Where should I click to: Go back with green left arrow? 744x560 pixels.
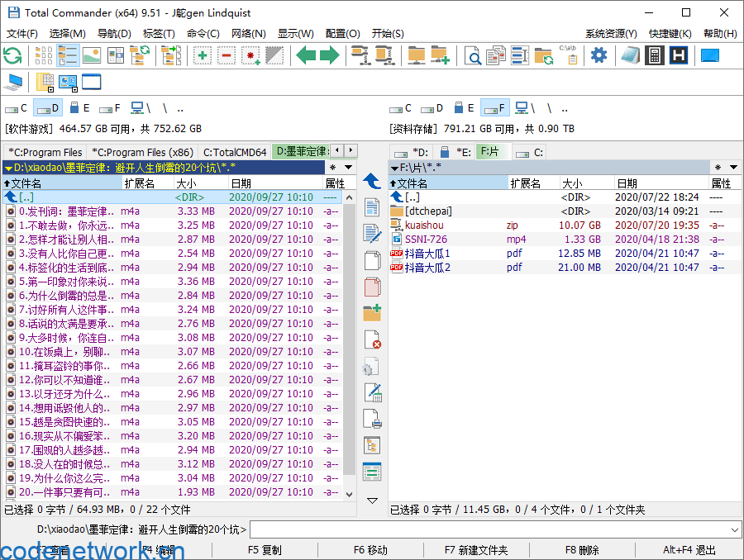click(306, 55)
